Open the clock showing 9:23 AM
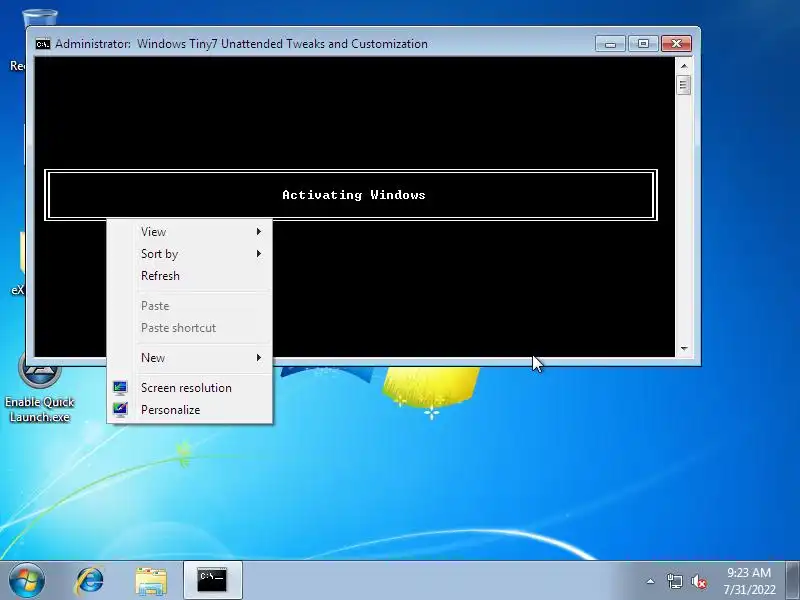 coord(748,572)
